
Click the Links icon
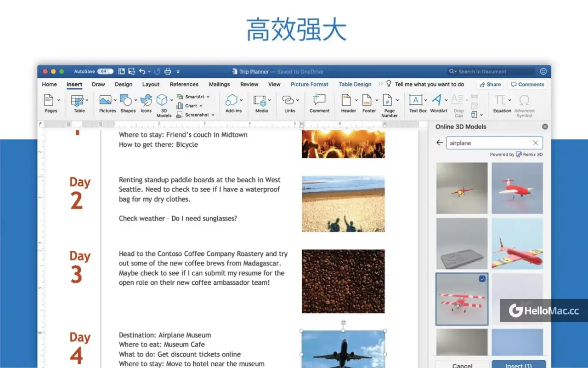[x=288, y=100]
